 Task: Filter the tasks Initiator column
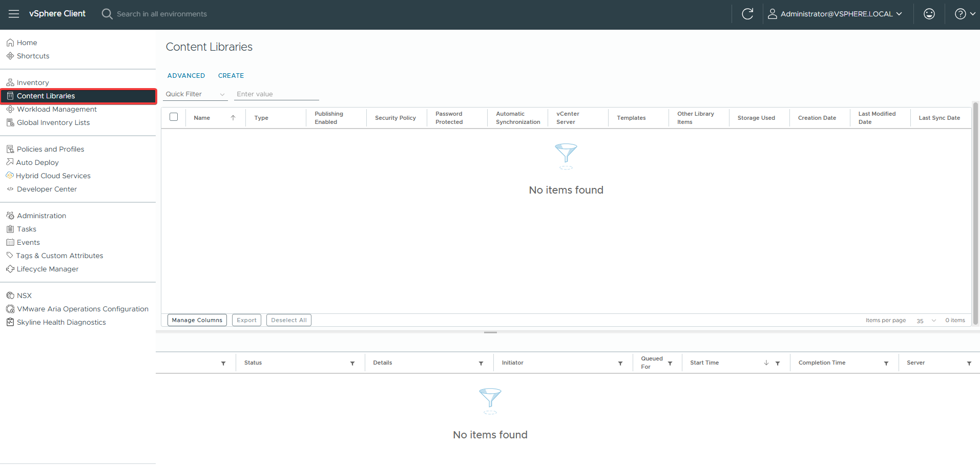[x=620, y=363]
